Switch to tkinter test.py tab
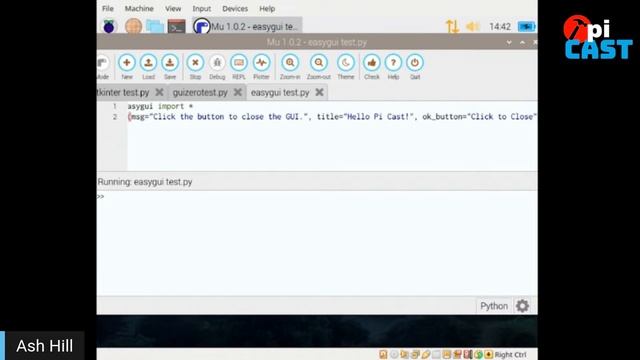The image size is (640, 360). click(123, 93)
